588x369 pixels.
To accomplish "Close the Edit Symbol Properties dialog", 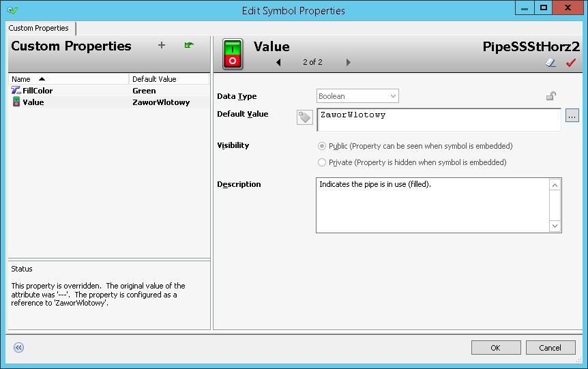I will [568, 8].
